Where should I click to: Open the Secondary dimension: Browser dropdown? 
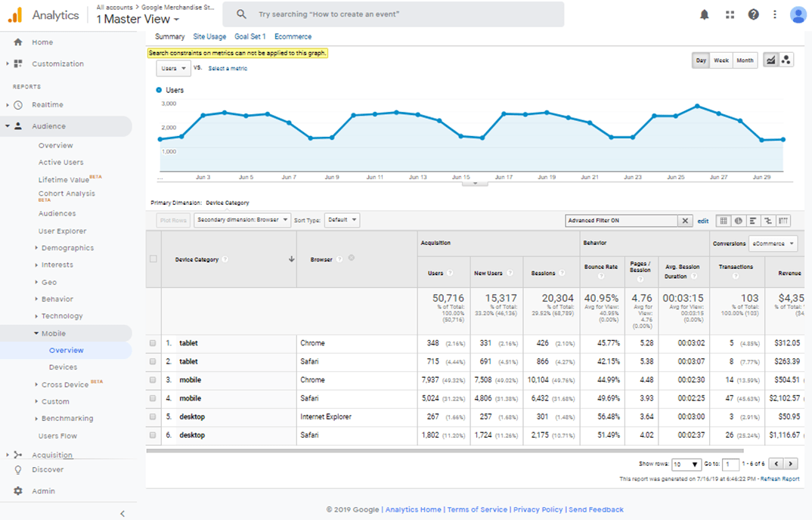(242, 220)
